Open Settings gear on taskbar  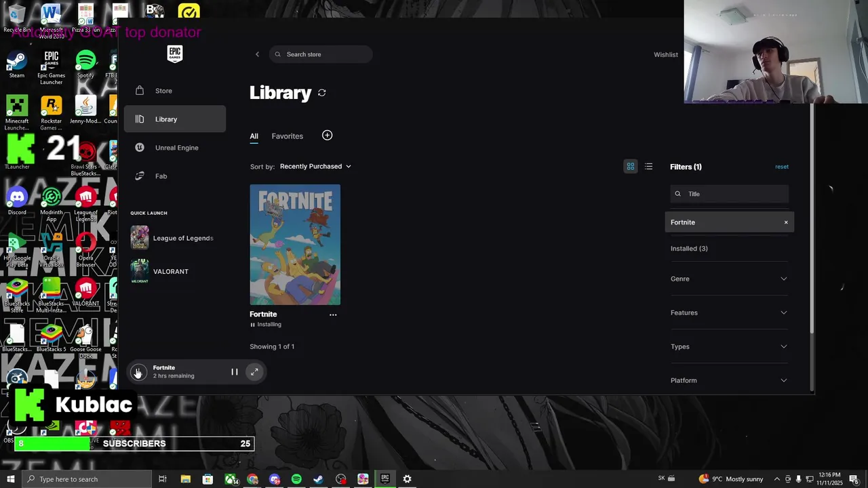coord(407,479)
